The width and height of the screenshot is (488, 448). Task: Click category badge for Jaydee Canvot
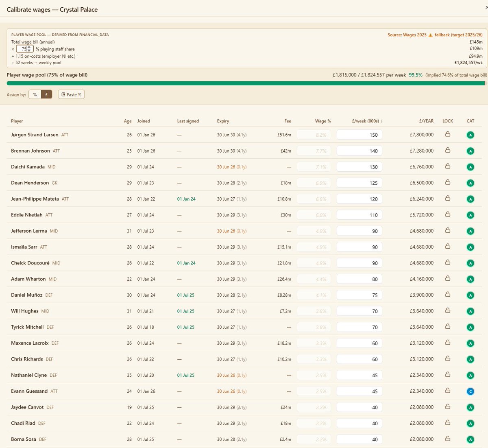[x=471, y=407]
